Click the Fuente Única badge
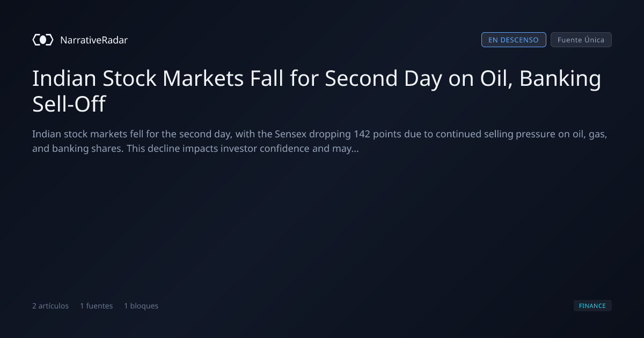 (581, 40)
